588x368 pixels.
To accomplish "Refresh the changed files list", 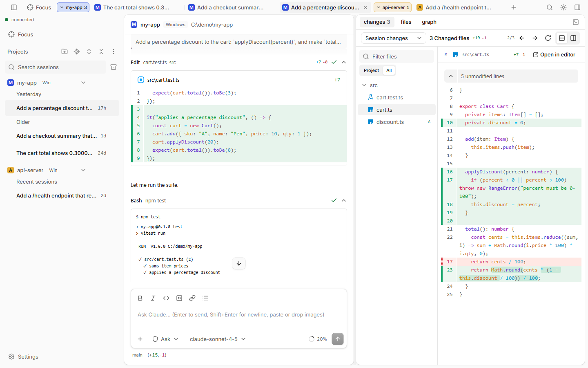I will [548, 38].
